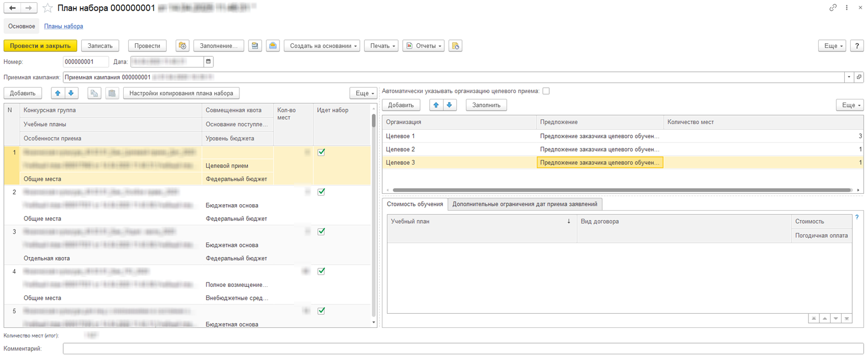Click the back navigation arrow
This screenshot has height=357, width=868.
tap(12, 8)
